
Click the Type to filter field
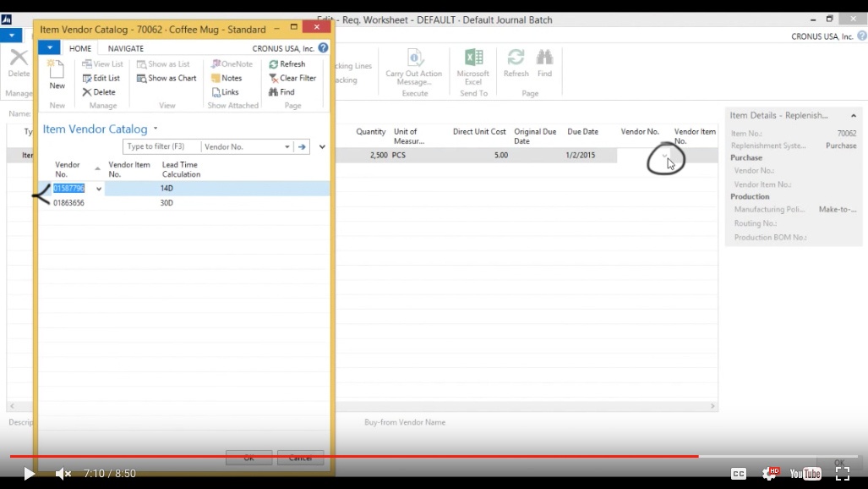[x=161, y=146]
